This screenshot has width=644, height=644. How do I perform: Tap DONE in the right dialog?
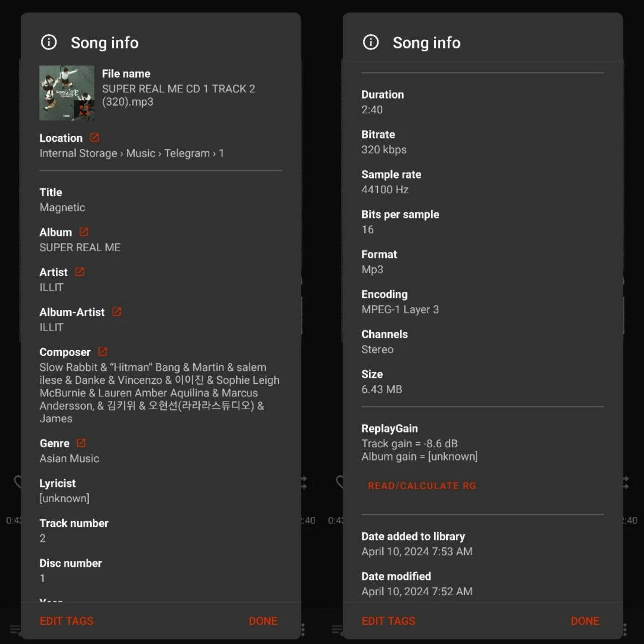click(585, 621)
